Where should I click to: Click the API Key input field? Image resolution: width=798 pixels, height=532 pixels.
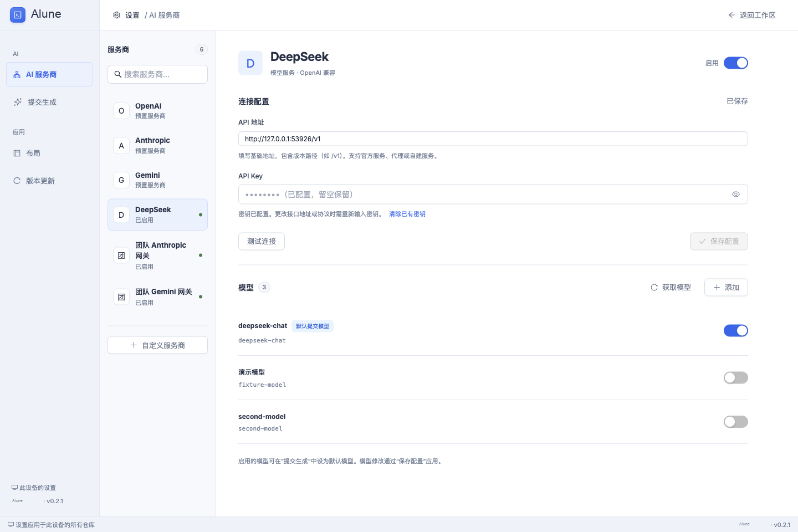tap(493, 195)
